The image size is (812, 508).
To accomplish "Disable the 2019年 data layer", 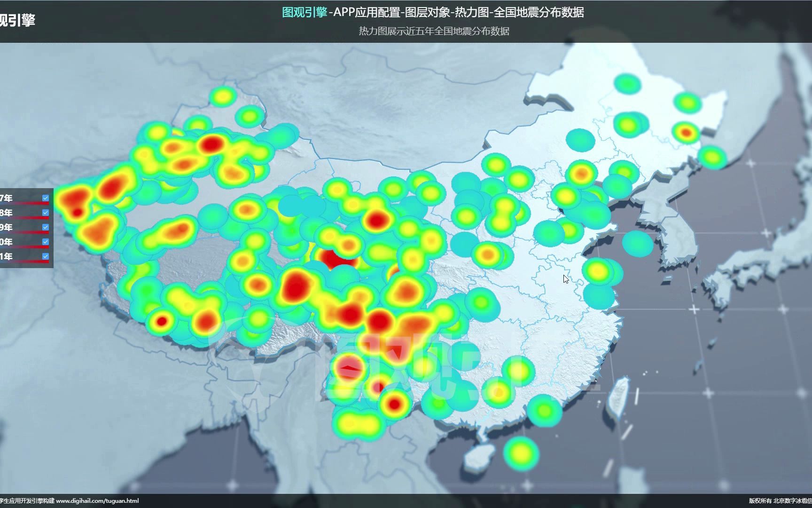I will tap(46, 227).
